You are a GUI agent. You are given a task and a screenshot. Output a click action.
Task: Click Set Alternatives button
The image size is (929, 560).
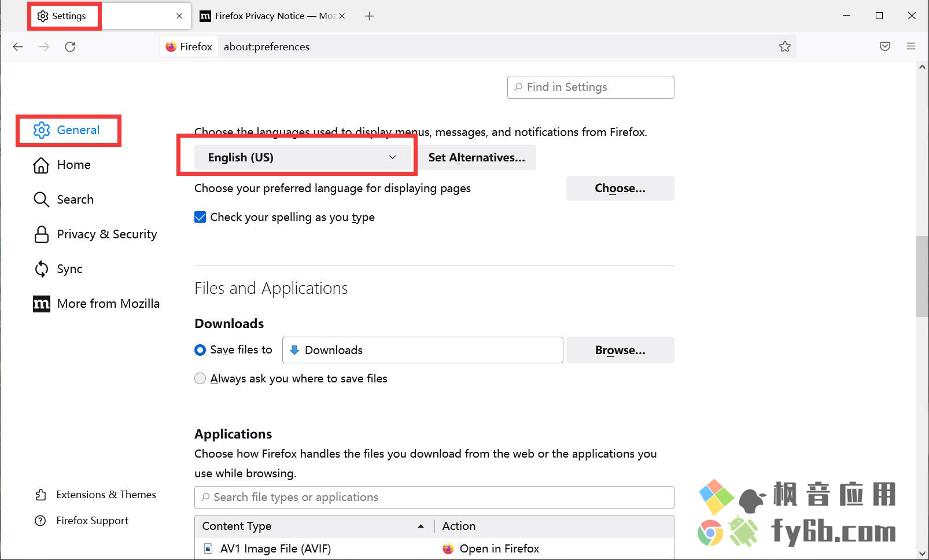[477, 157]
